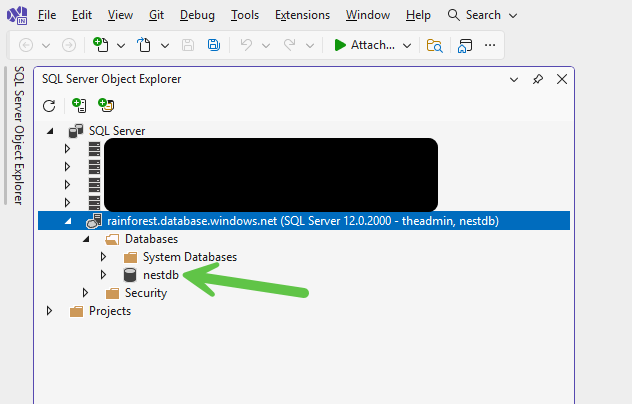Open the Open File dropdown arrow

tap(165, 46)
